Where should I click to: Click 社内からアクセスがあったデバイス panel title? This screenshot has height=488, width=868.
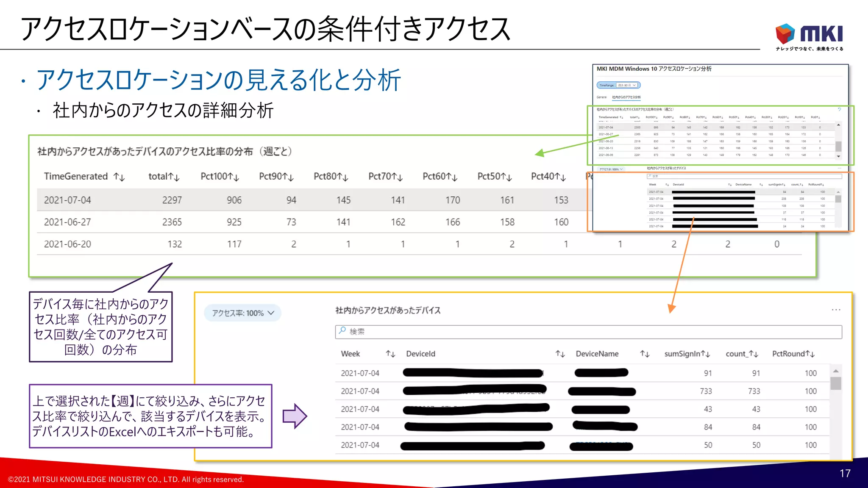pyautogui.click(x=388, y=311)
